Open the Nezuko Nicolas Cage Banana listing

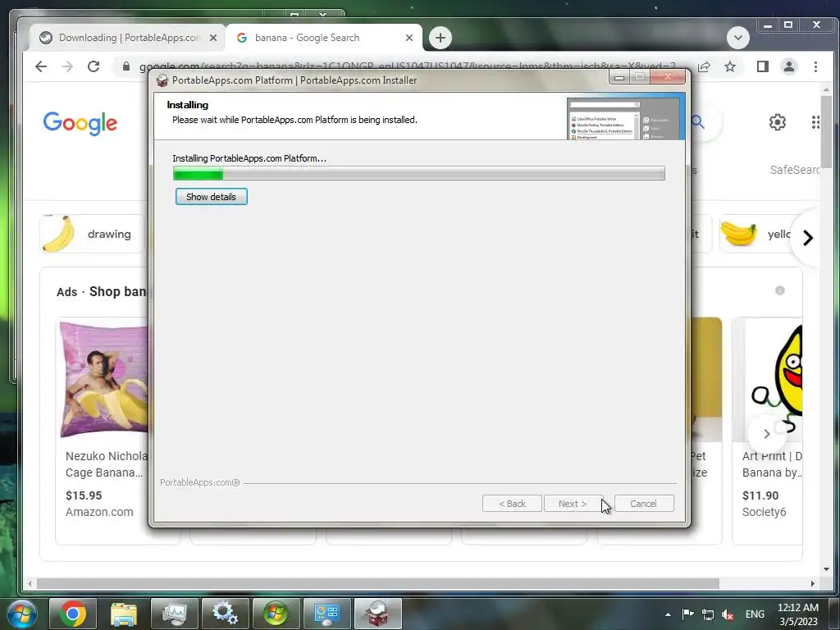[x=106, y=464]
